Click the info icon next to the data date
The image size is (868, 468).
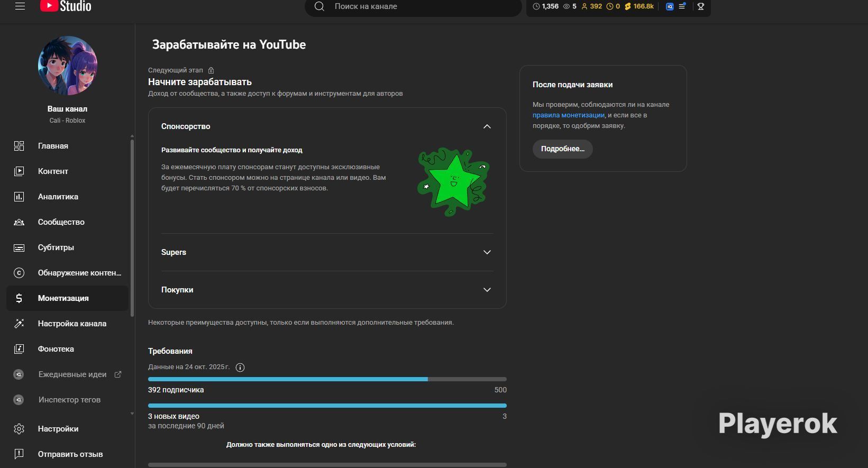[240, 368]
